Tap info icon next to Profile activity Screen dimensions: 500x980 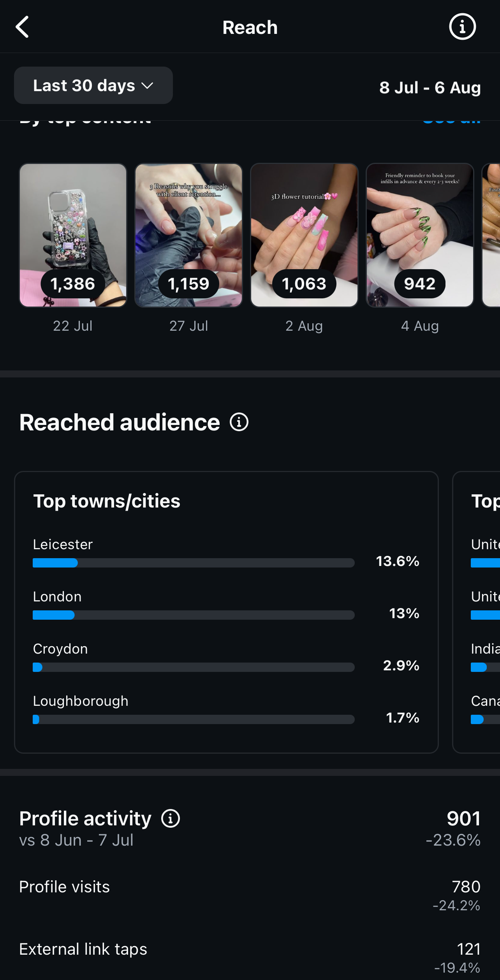(171, 818)
